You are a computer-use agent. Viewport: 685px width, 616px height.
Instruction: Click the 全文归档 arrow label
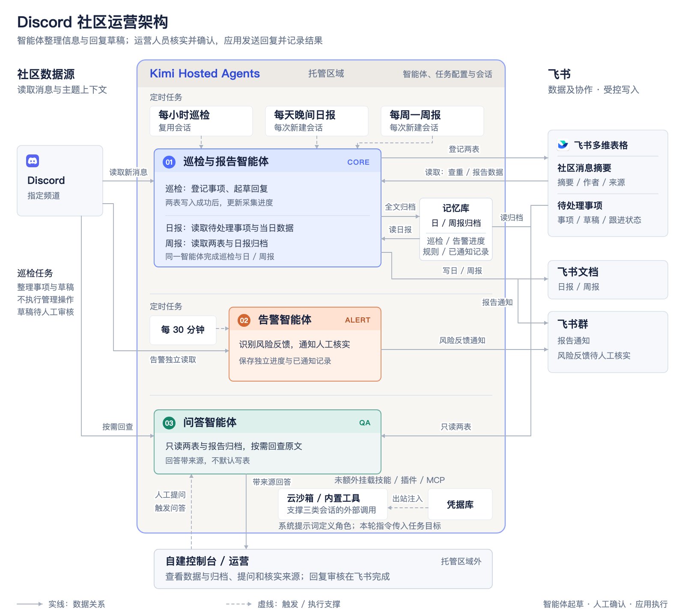click(x=400, y=207)
